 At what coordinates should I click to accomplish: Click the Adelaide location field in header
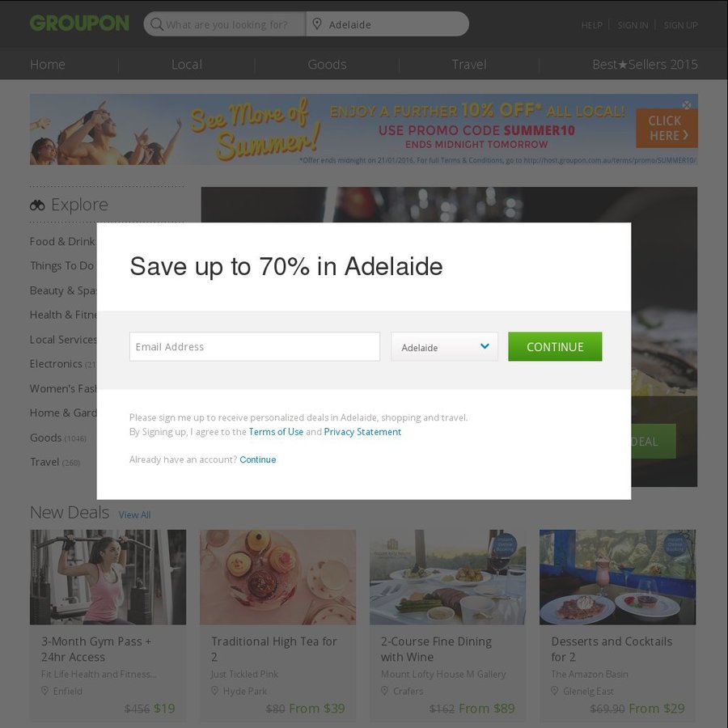click(x=387, y=24)
